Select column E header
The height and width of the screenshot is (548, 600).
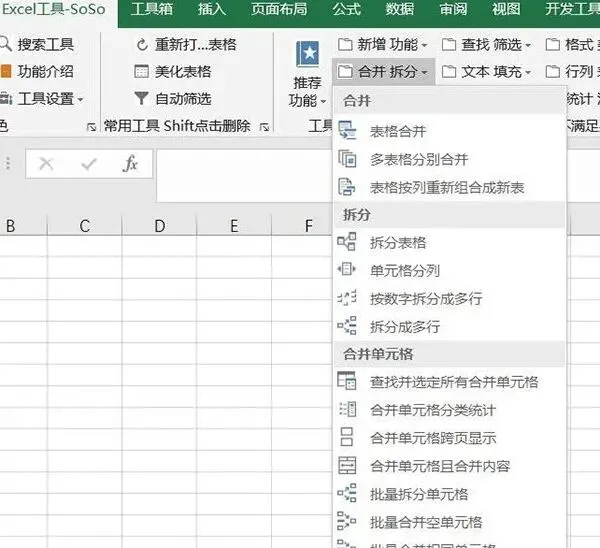[234, 226]
